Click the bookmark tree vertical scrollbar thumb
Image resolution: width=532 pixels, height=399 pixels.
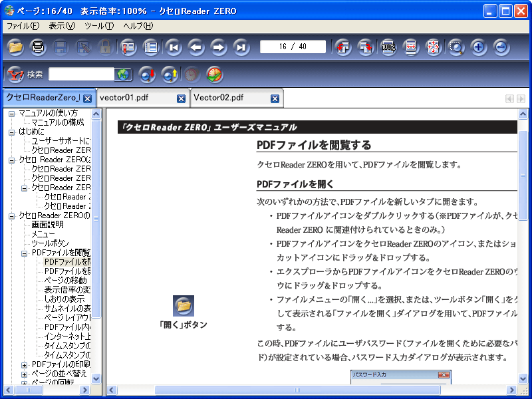[96, 219]
